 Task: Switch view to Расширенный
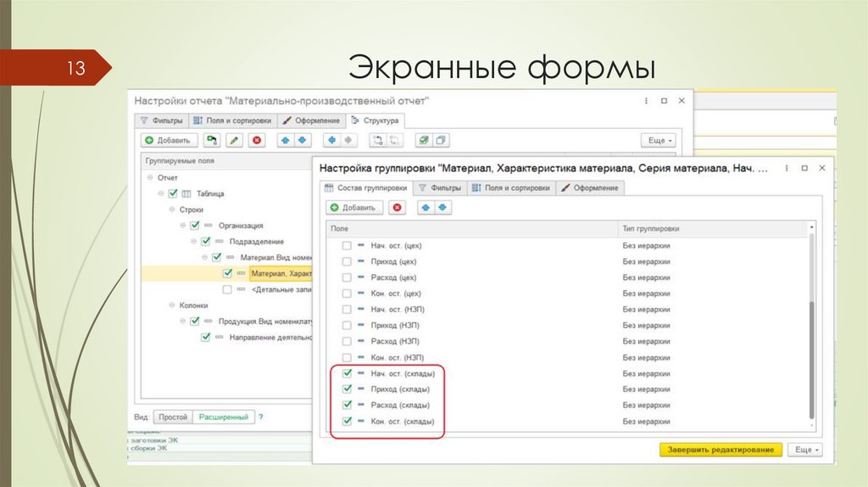point(224,417)
